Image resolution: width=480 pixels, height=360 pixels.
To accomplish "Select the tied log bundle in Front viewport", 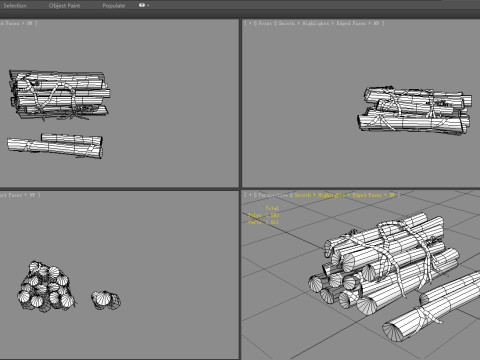I will click(x=414, y=110).
